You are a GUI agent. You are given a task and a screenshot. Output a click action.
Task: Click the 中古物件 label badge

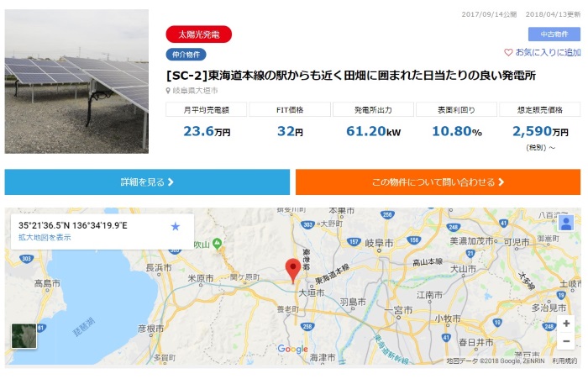[x=554, y=34]
